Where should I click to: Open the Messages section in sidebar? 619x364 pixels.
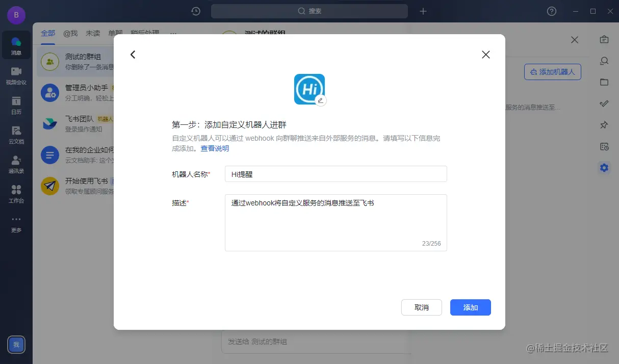point(16,45)
